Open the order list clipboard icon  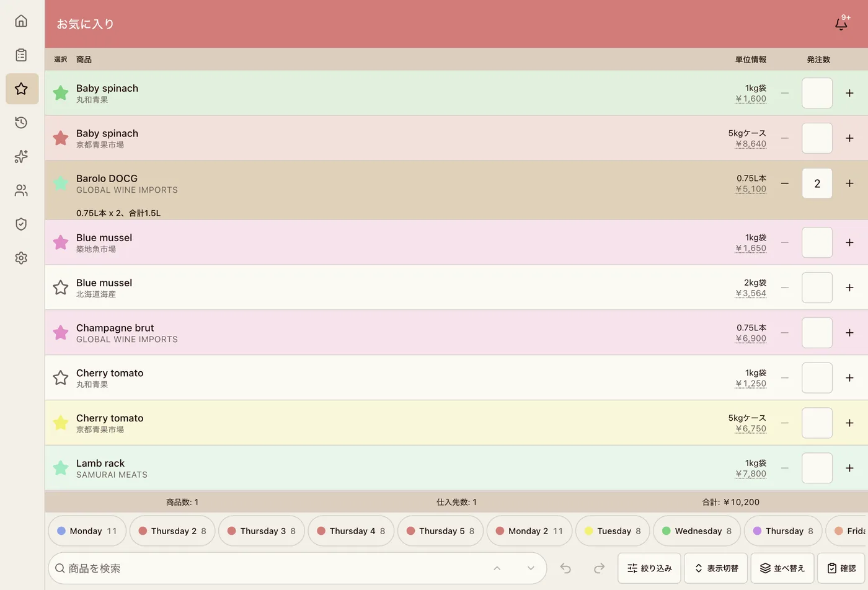(21, 55)
